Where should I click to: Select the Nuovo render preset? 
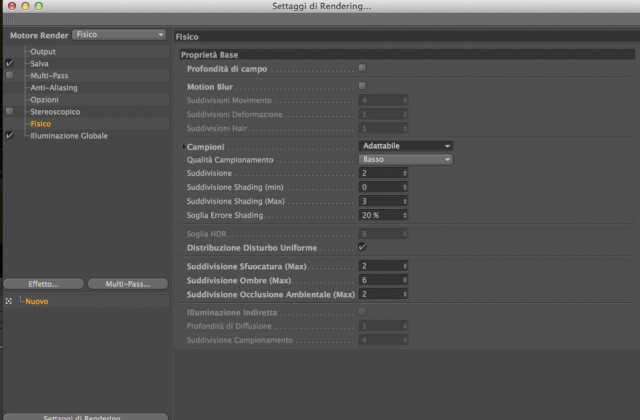click(x=37, y=302)
